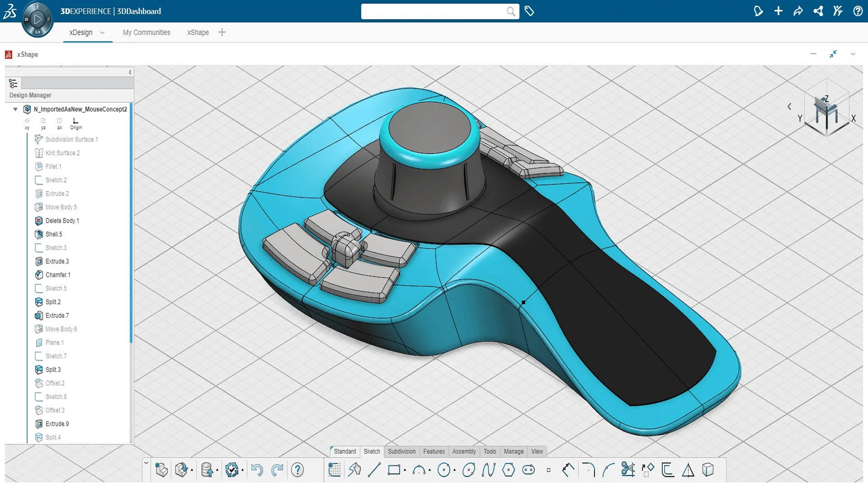
Task: Select the Line sketch tool
Action: [374, 470]
